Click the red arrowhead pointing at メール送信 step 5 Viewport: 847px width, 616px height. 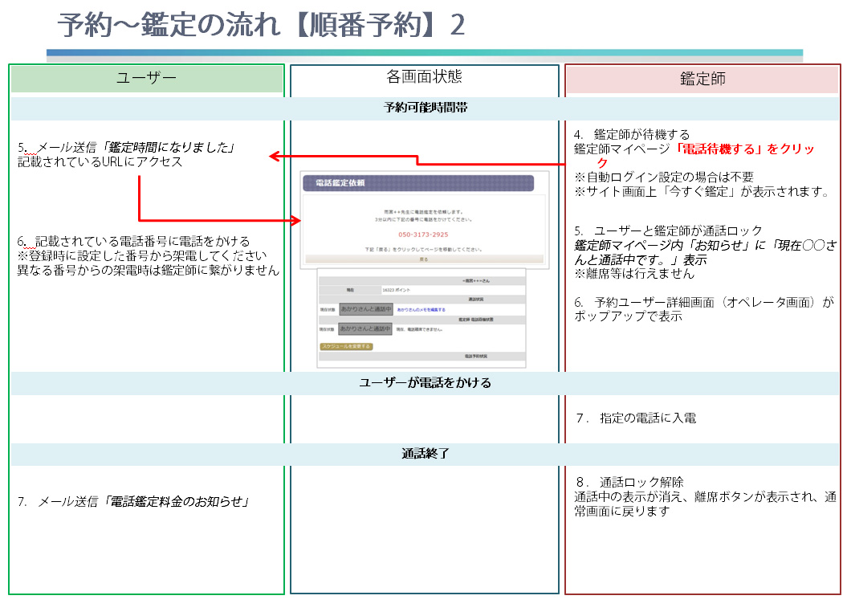click(274, 155)
